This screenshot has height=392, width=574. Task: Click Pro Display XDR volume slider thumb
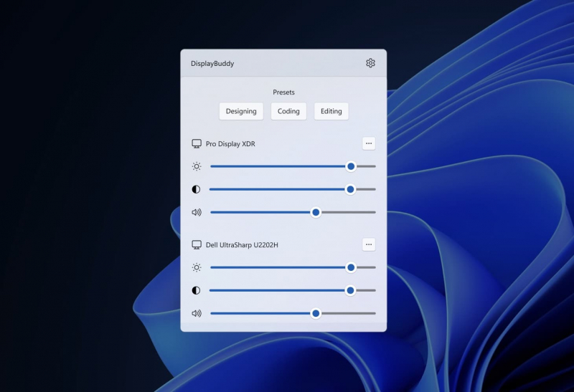click(x=316, y=212)
